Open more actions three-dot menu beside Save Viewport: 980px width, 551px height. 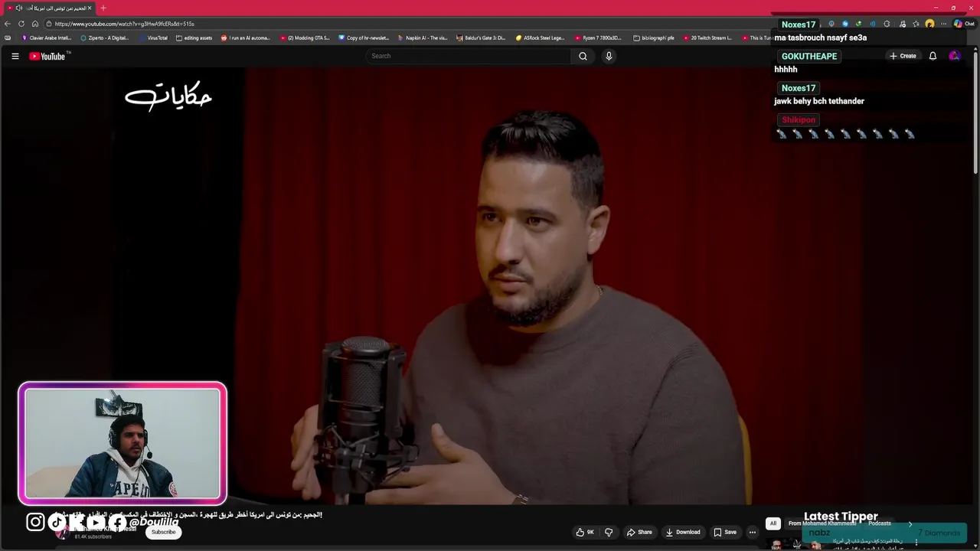point(753,532)
